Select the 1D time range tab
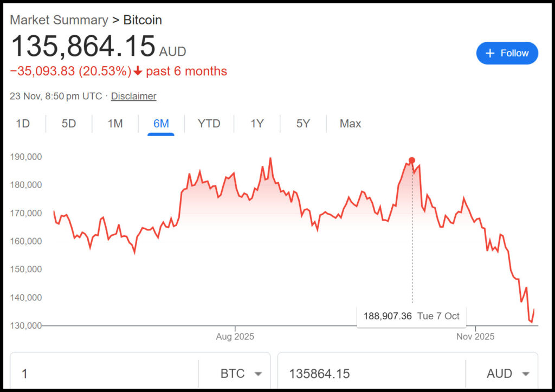The height and width of the screenshot is (392, 555). (x=23, y=124)
